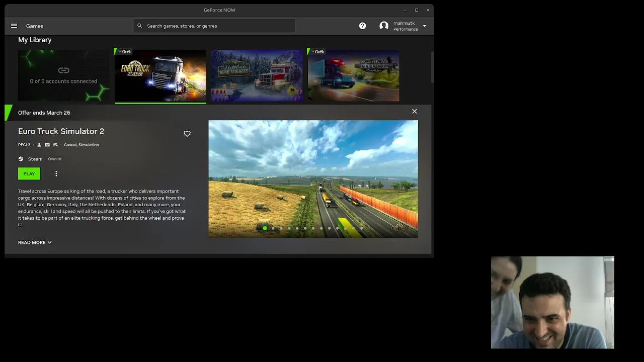The width and height of the screenshot is (644, 362).
Task: Click the mahmutk Performance account name
Action: pyautogui.click(x=406, y=26)
